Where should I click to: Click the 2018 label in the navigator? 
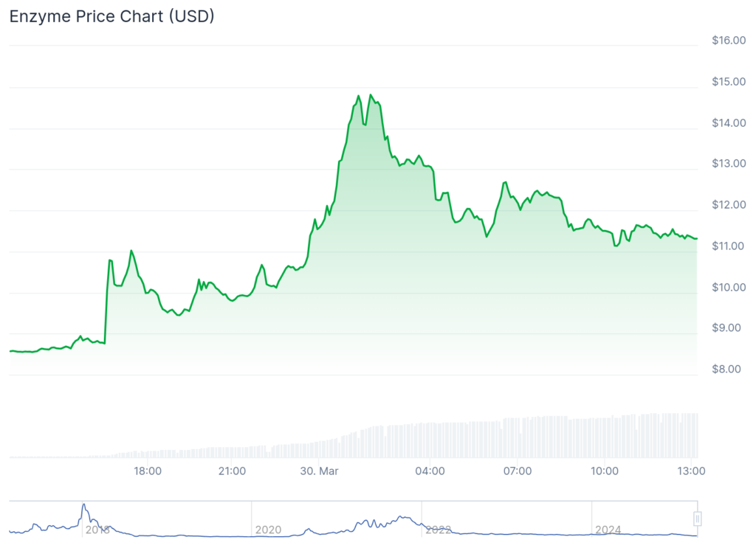97,530
